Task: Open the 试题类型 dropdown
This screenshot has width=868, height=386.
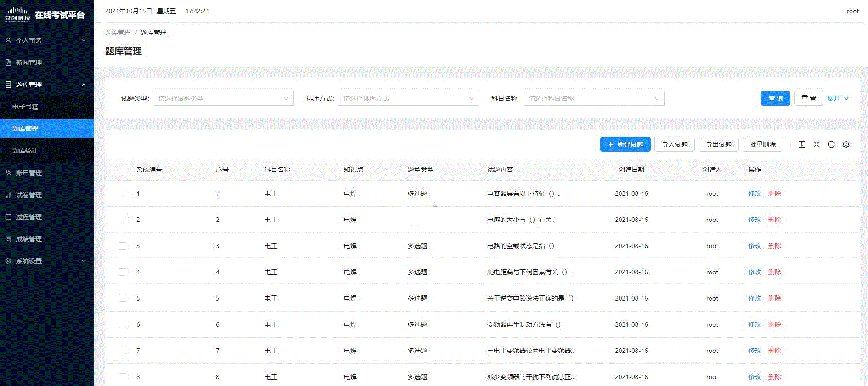Action: point(223,98)
